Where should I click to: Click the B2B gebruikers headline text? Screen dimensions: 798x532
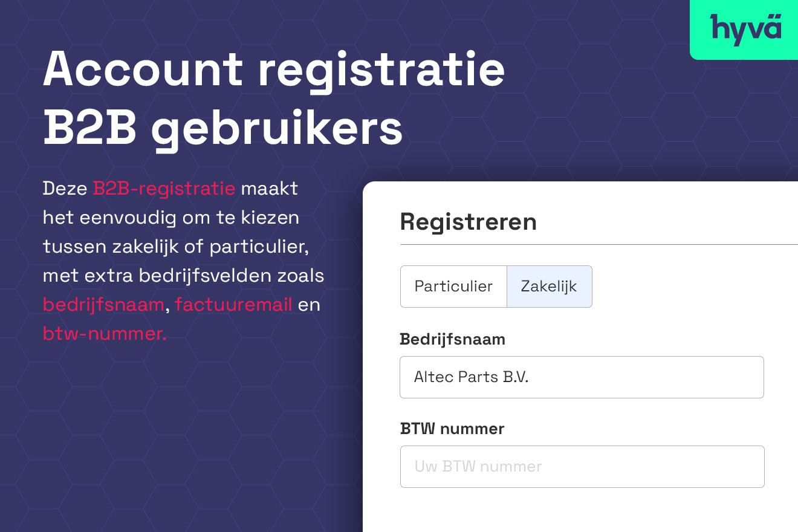222,128
